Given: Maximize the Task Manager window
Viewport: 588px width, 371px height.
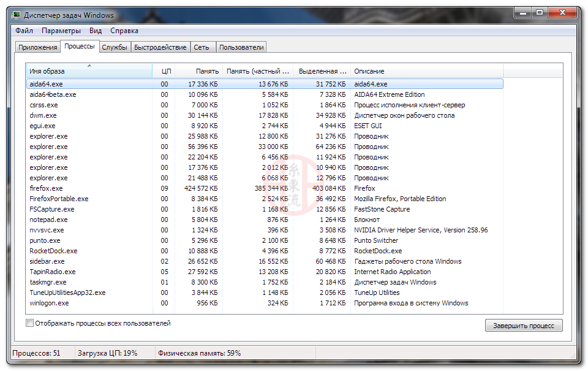Looking at the screenshot, I should click(540, 13).
